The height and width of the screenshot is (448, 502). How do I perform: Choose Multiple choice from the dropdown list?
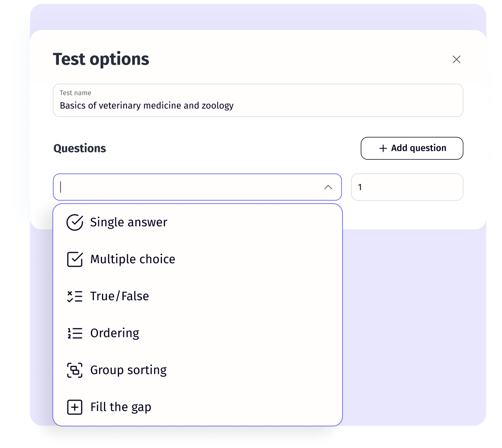tap(133, 259)
